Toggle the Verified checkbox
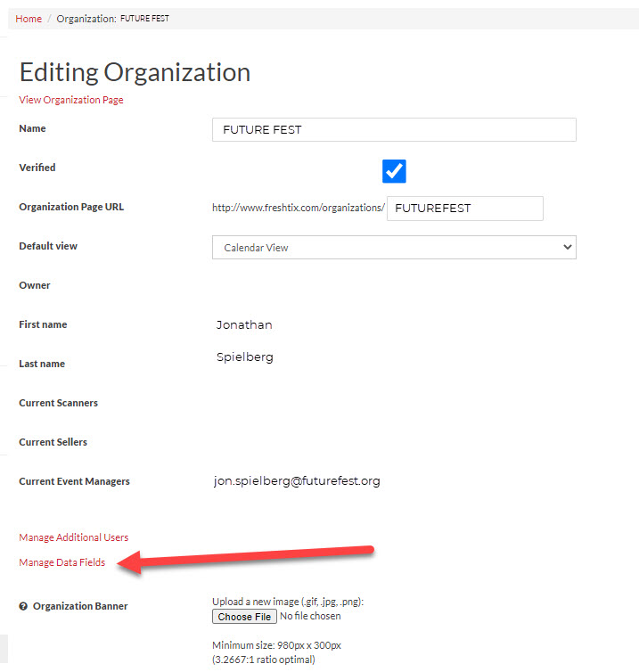 click(394, 171)
